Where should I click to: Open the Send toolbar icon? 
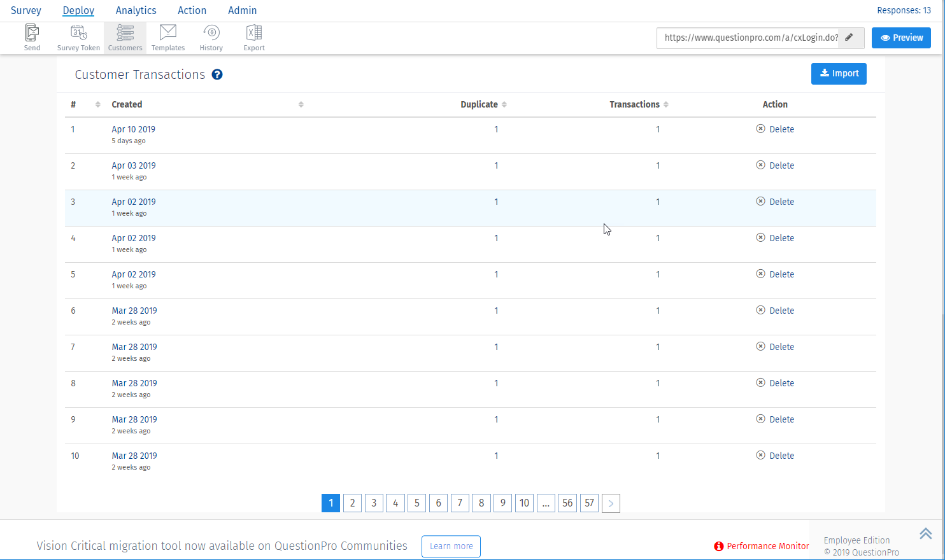32,38
